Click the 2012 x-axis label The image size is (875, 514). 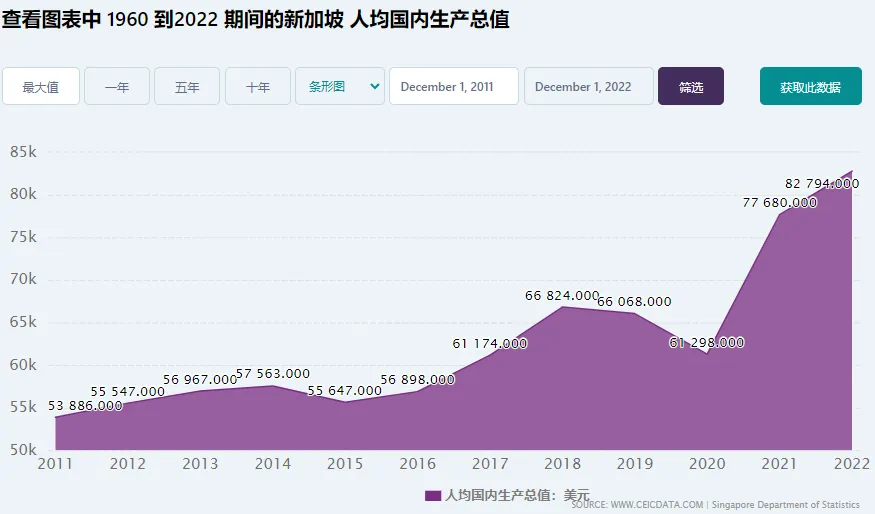(128, 464)
